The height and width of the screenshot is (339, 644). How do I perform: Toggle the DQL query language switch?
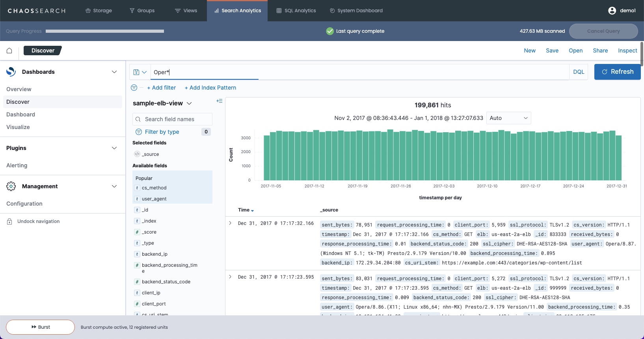tap(579, 72)
